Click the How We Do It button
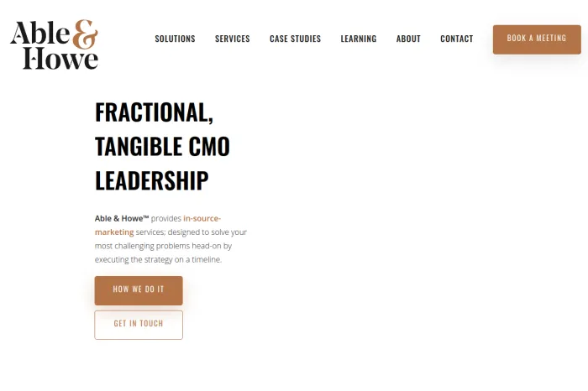The width and height of the screenshot is (588, 391). click(139, 290)
